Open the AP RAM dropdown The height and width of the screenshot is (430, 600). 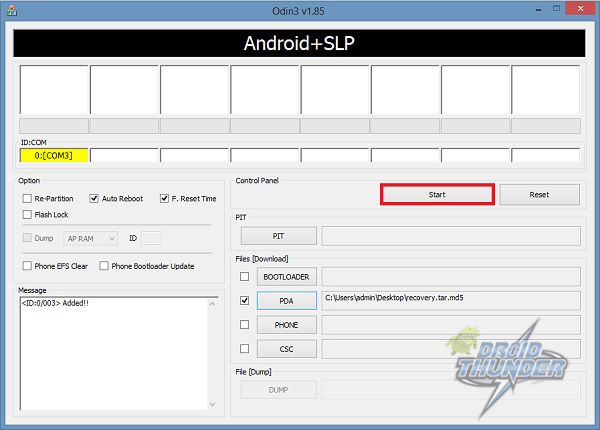pyautogui.click(x=90, y=238)
